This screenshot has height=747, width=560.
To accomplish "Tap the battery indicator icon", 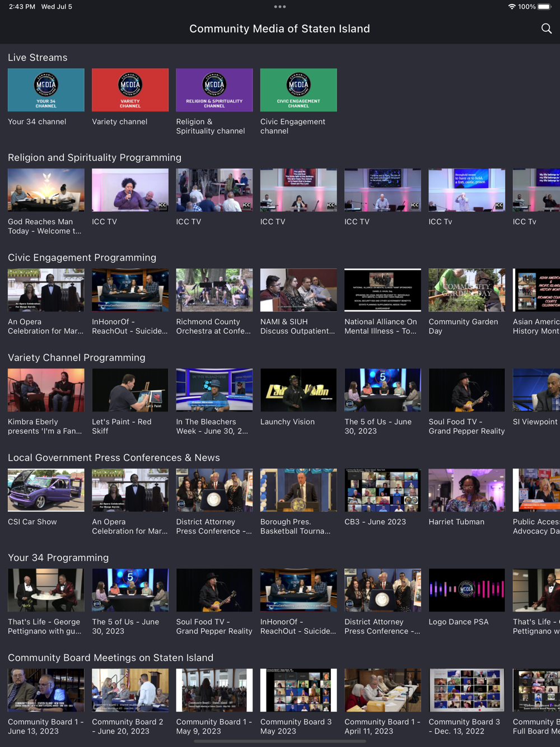I will (544, 7).
